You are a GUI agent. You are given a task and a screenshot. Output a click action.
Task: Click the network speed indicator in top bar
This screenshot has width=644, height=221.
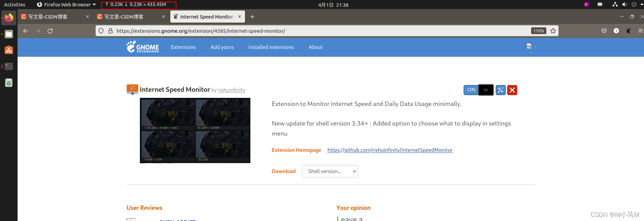coord(136,4)
